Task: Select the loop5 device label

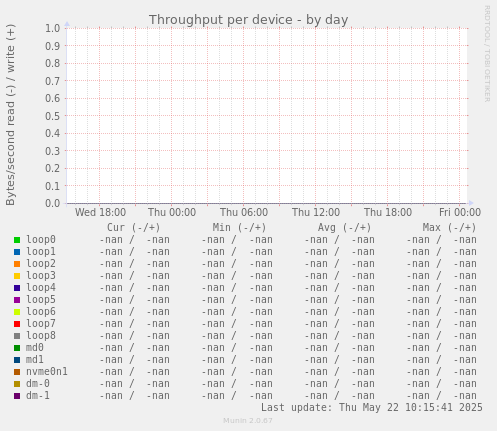Action: (41, 300)
